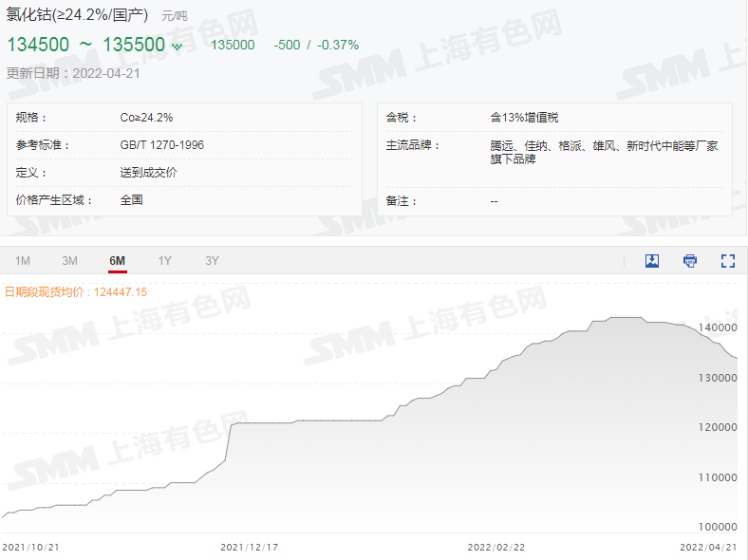Click the 2021/12/17 date on the x-axis
Screen dimensions: 748x560
(248, 548)
